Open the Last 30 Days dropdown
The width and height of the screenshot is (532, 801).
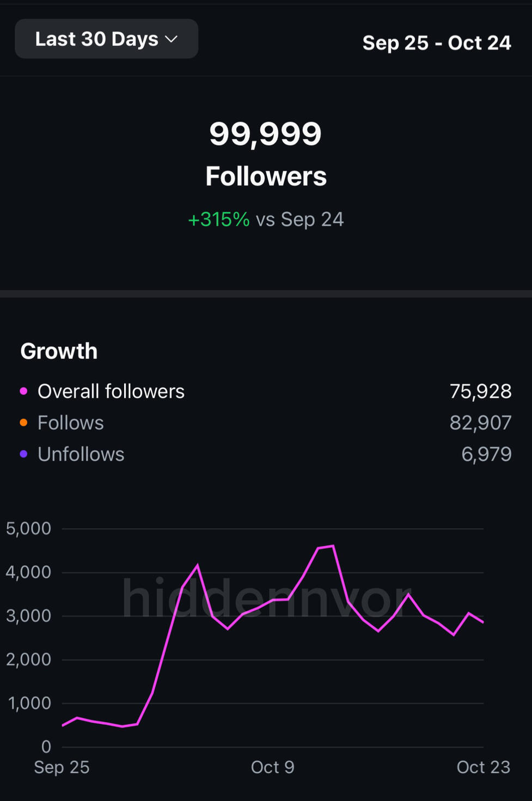106,39
